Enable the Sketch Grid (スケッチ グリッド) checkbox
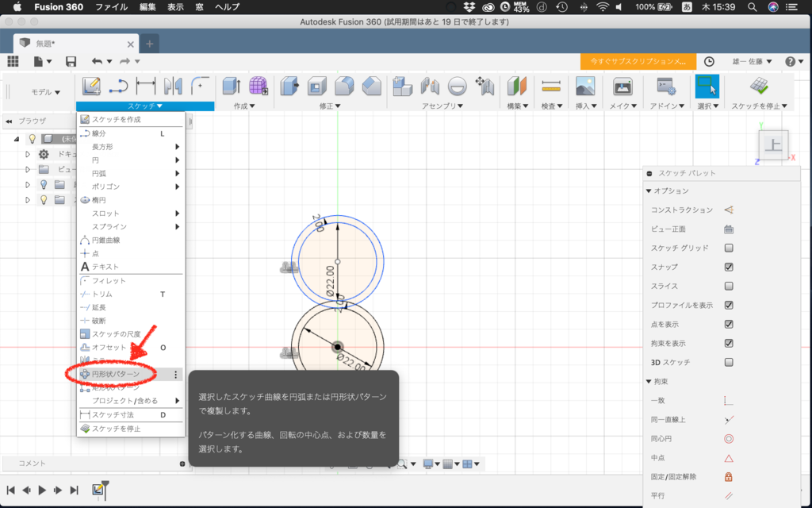Screen dimensions: 812x508 729,248
